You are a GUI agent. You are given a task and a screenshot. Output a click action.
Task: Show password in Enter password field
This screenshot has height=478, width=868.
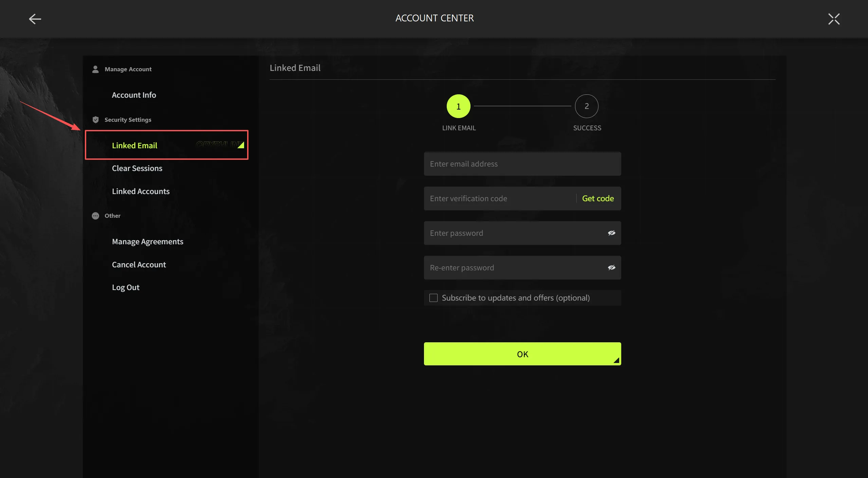tap(611, 233)
